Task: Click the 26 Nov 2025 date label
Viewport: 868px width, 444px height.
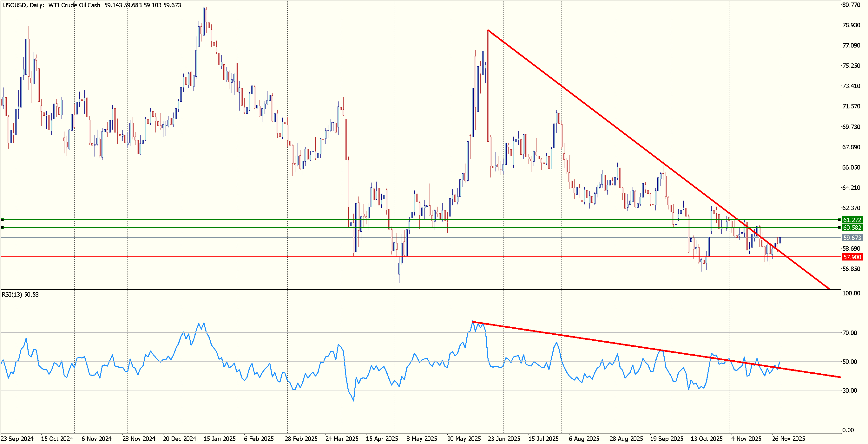Action: (788, 439)
